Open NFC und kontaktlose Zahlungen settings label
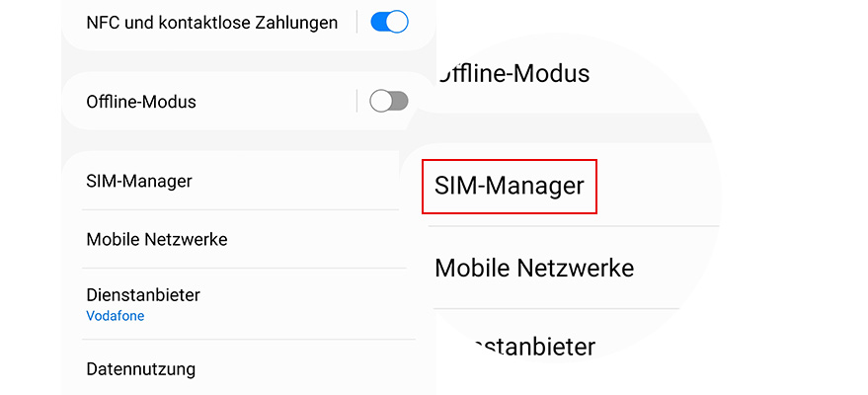The height and width of the screenshot is (395, 868). [212, 22]
